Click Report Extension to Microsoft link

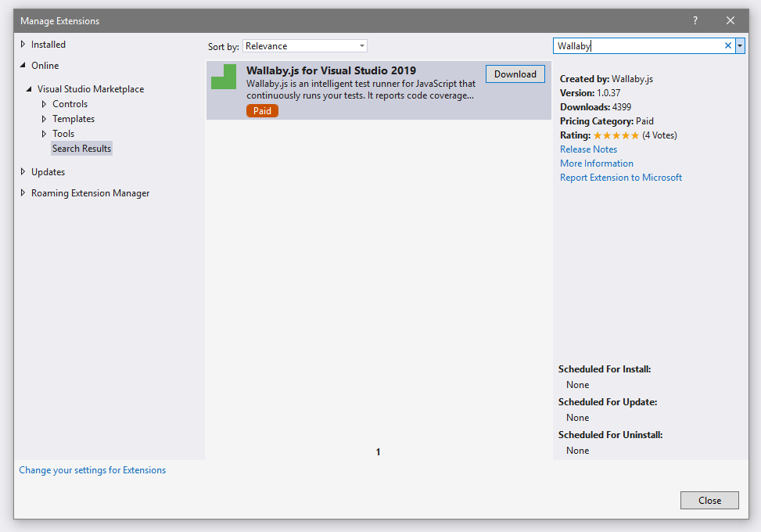pyautogui.click(x=621, y=177)
